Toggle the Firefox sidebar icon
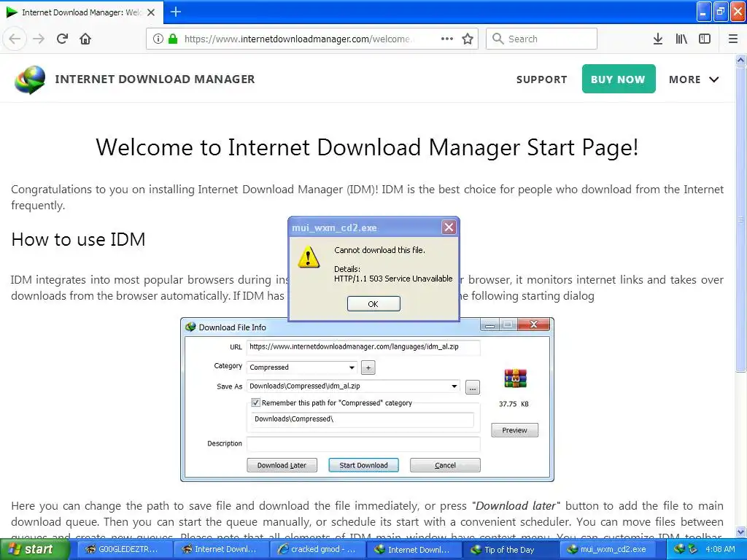Image resolution: width=747 pixels, height=560 pixels. pos(705,39)
